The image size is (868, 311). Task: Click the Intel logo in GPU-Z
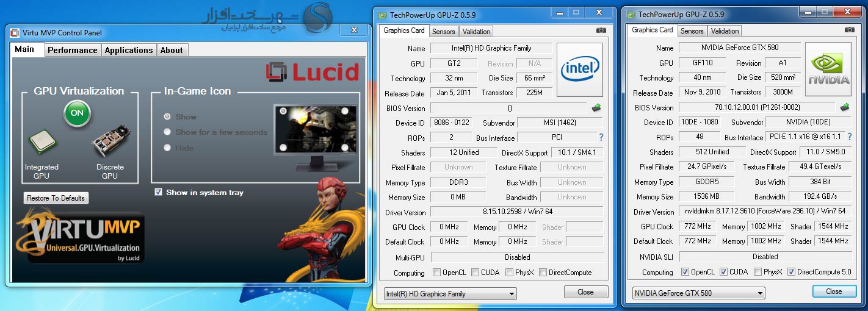coord(579,70)
